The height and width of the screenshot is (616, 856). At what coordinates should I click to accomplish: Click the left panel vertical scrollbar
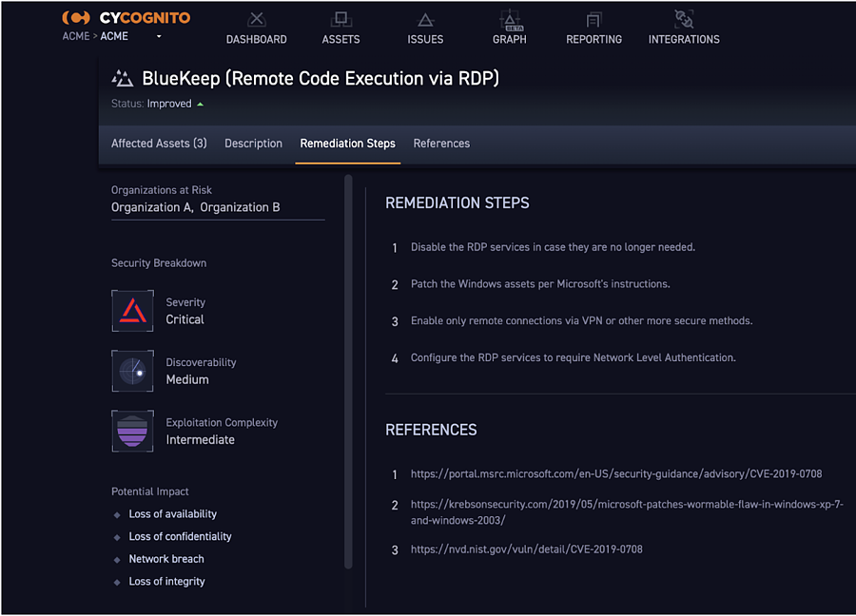pyautogui.click(x=348, y=371)
